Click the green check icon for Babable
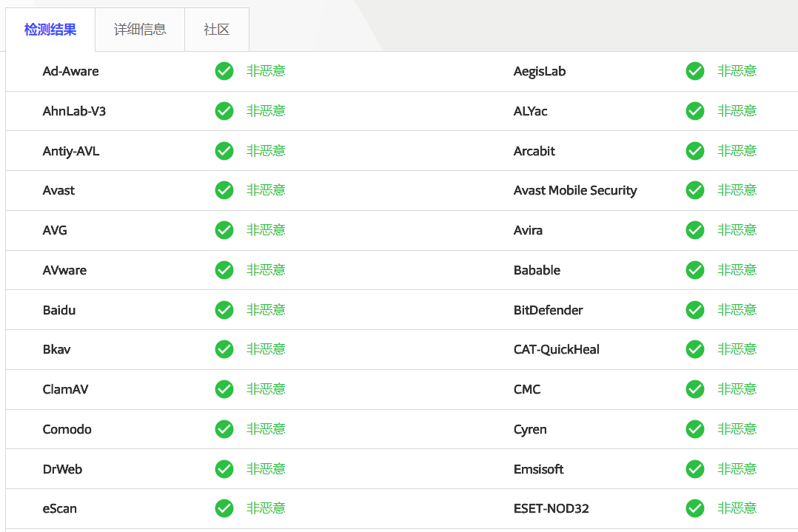Screen dimensions: 798x532 [694, 270]
